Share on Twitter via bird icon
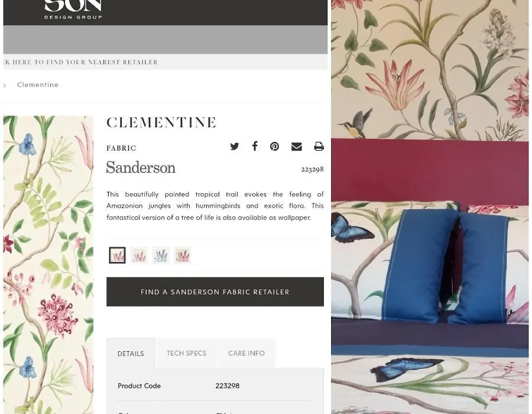532x414 pixels. pos(235,146)
